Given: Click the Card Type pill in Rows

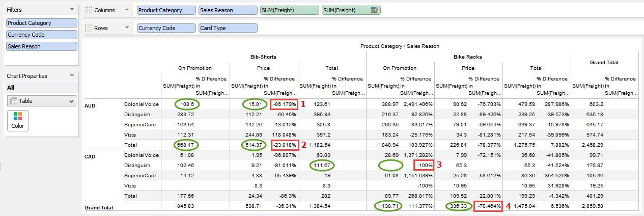Looking at the screenshot, I should coord(228,28).
